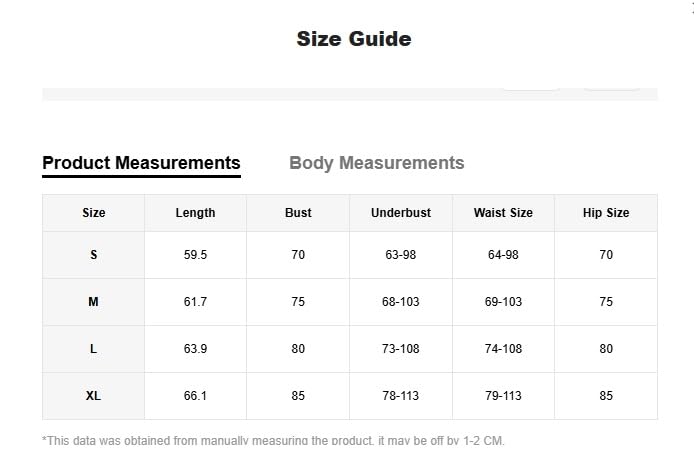The height and width of the screenshot is (460, 694).
Task: Select the 66.1 length cell
Action: 195,396
